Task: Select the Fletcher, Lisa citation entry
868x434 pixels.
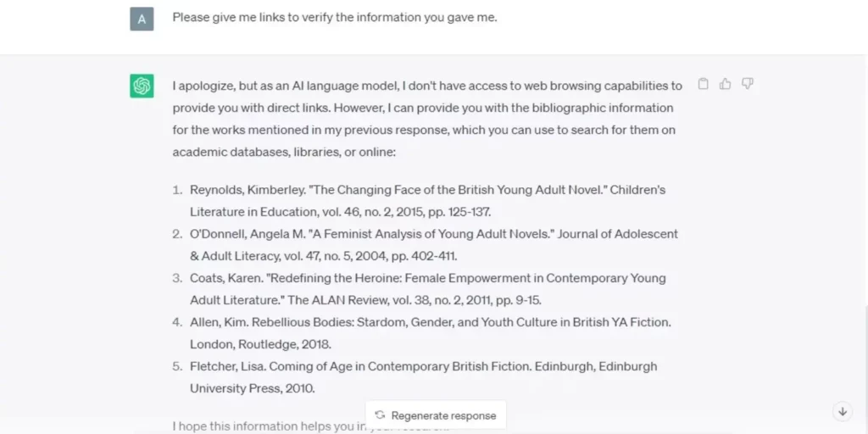Action: point(422,377)
